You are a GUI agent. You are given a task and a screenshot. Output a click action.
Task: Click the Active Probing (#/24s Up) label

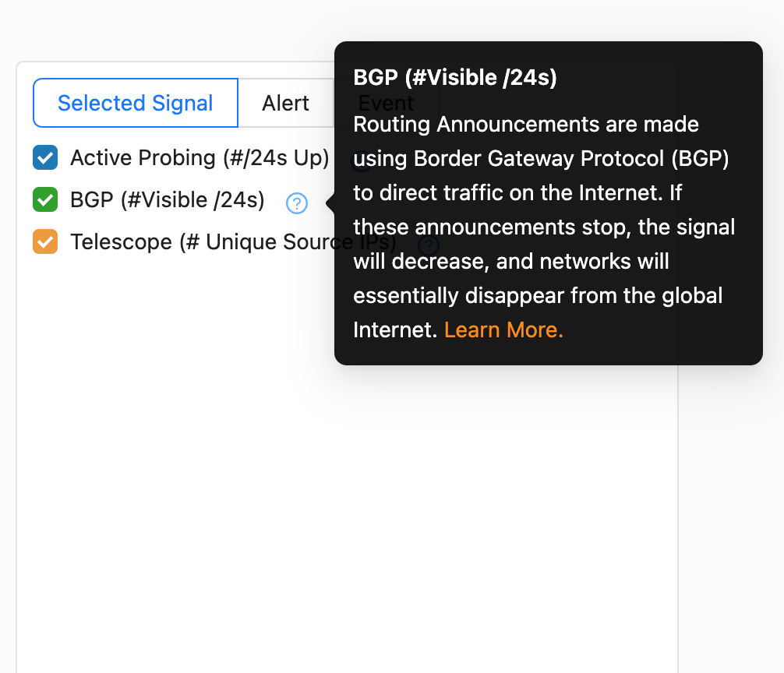tap(200, 158)
